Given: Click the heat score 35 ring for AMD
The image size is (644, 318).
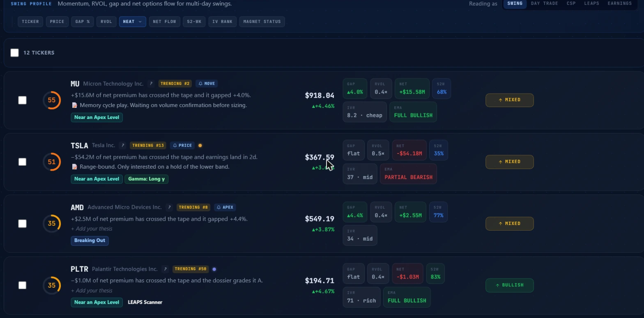Looking at the screenshot, I should pyautogui.click(x=52, y=224).
